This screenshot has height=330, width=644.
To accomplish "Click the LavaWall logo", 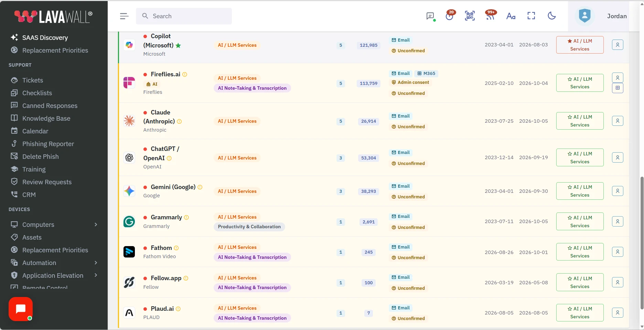I will pyautogui.click(x=53, y=16).
